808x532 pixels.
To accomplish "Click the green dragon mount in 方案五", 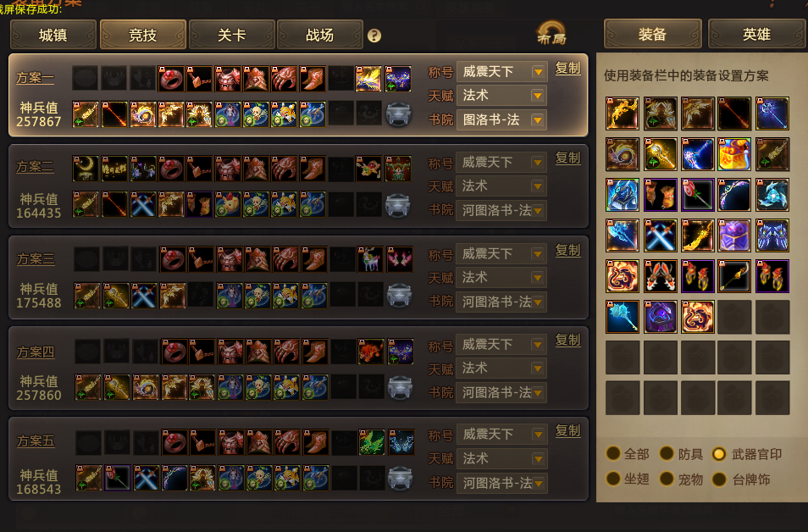I will (x=372, y=442).
